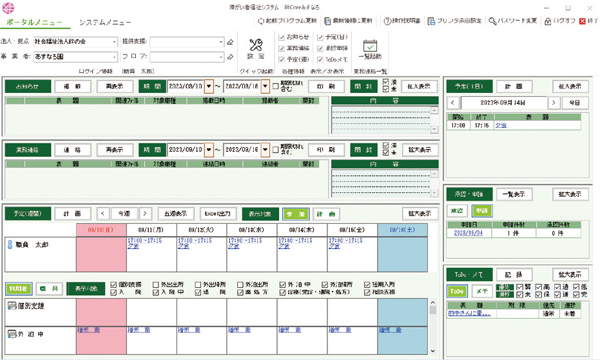Image resolution: width=600 pixels, height=360 pixels.
Task: Toggle the お知らせ display checkbox
Action: click(x=282, y=37)
